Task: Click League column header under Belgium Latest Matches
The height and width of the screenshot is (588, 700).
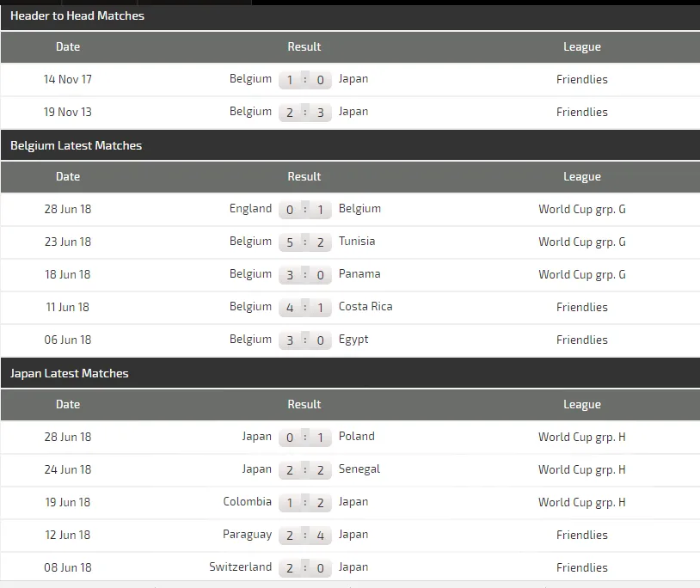Action: point(581,176)
